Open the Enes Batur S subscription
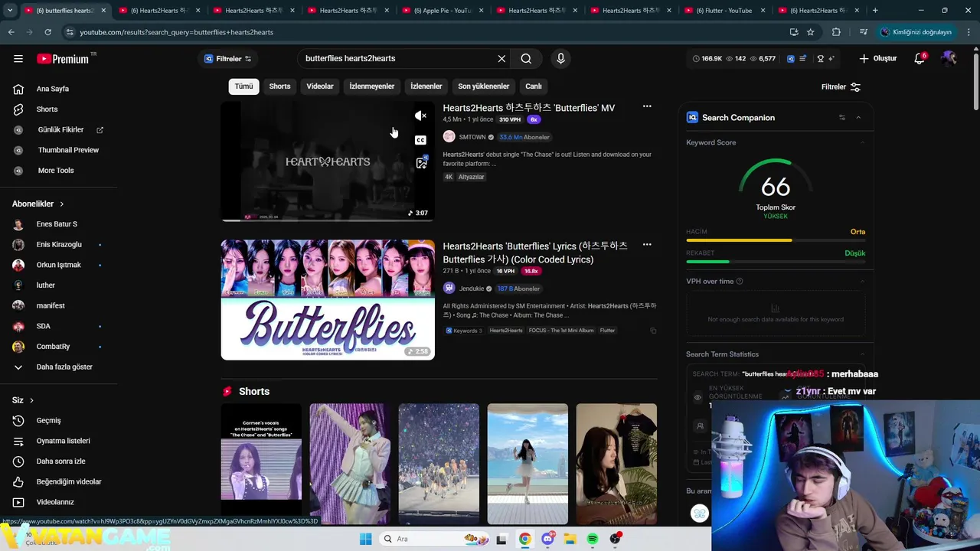This screenshot has width=980, height=551. (58, 224)
